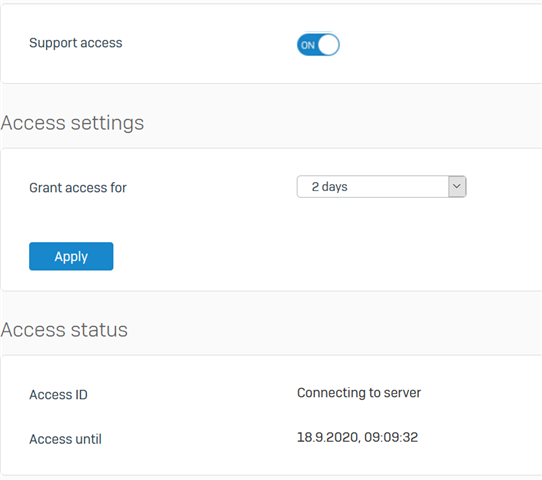Click the Access ID label
The width and height of the screenshot is (542, 480).
(58, 395)
